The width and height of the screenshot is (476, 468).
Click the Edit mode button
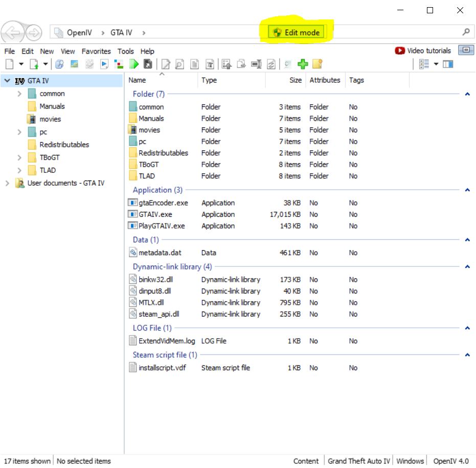pos(296,32)
